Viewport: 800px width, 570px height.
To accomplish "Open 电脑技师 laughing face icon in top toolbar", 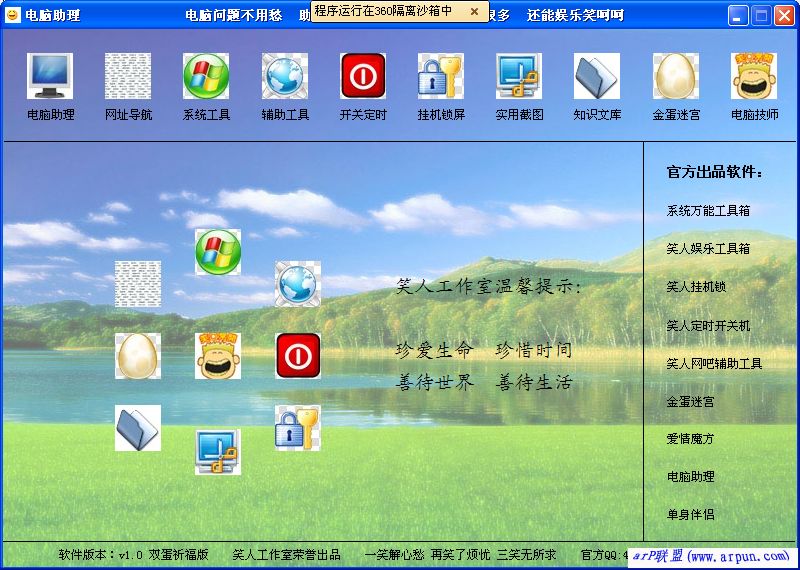I will click(x=754, y=76).
